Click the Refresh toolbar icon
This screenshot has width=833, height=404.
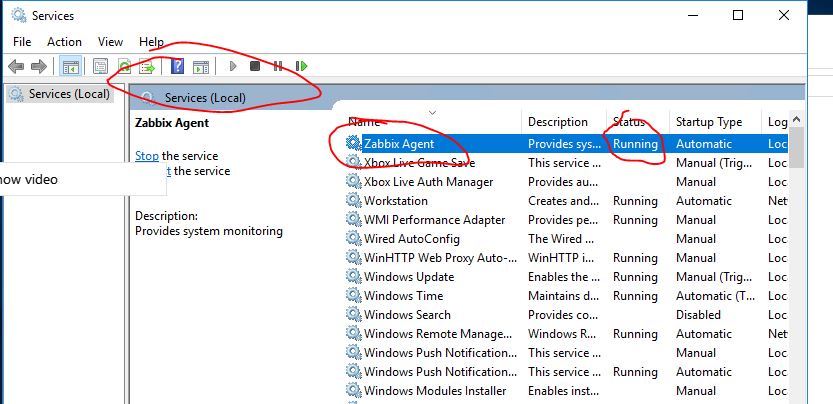coord(124,67)
